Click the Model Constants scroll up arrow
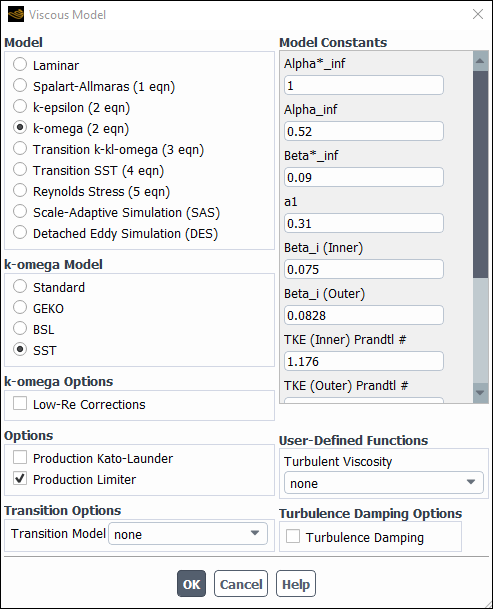 [x=480, y=61]
